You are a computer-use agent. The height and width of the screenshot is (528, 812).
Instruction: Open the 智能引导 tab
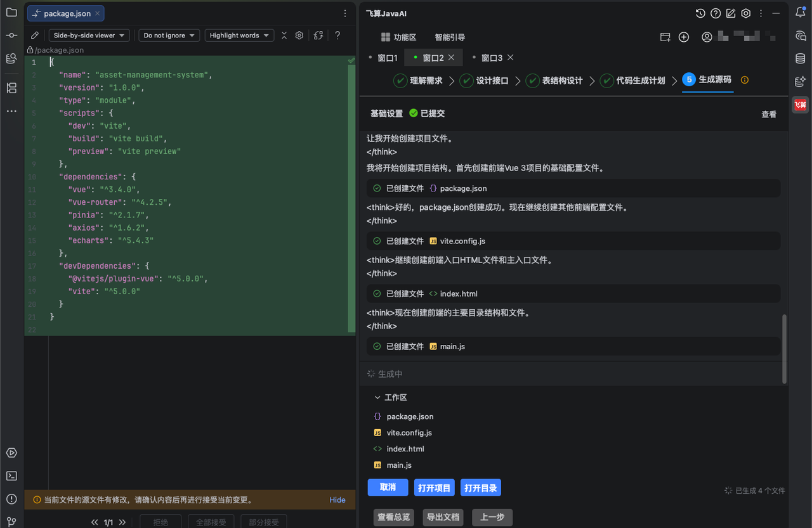(450, 37)
